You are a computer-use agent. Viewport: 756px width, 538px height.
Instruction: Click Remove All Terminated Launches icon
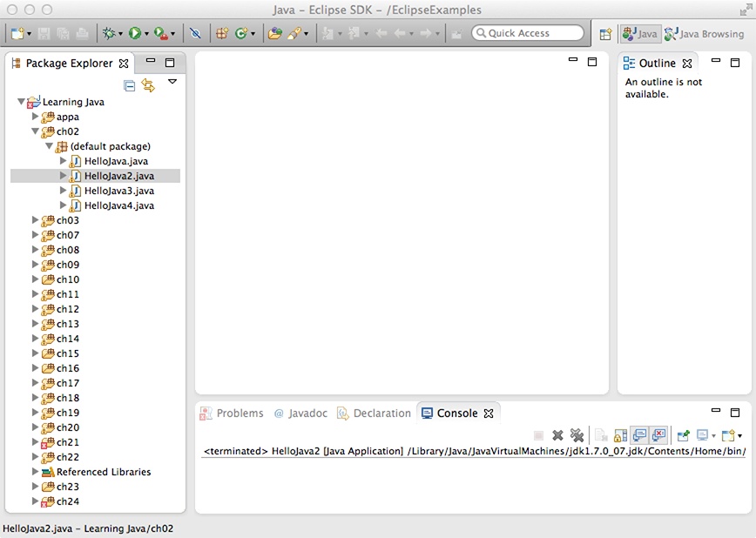point(577,435)
